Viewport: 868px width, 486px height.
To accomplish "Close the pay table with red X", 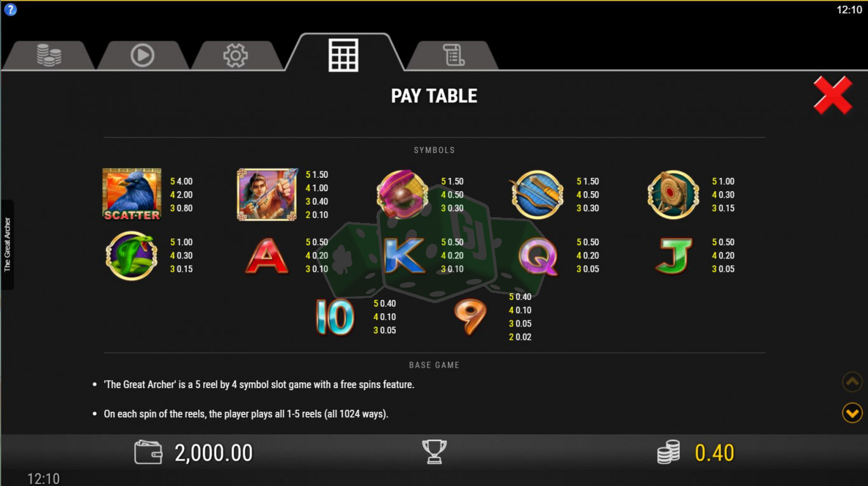I will click(x=832, y=95).
